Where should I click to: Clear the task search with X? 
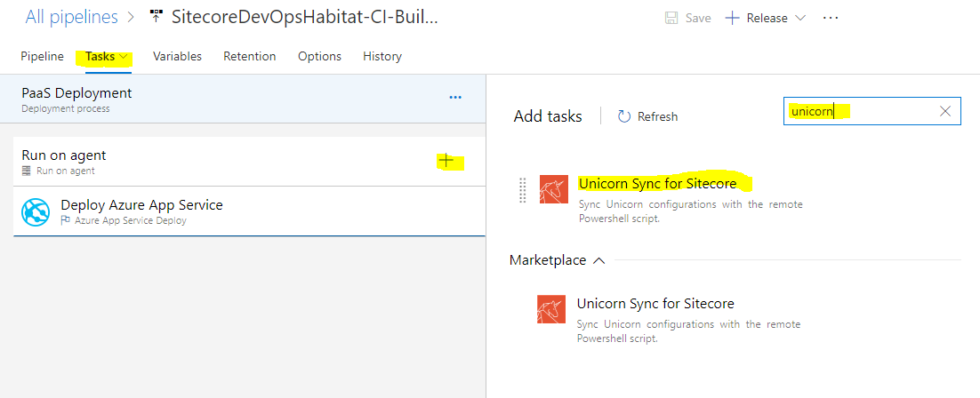coord(945,111)
